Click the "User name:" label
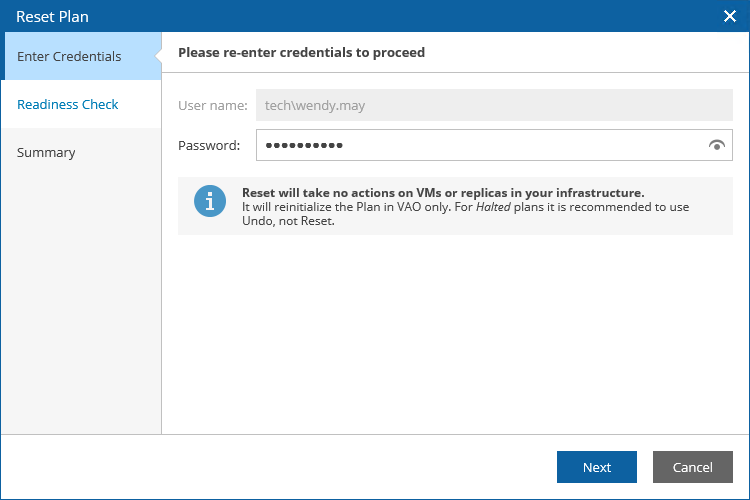750x500 pixels. click(x=213, y=104)
